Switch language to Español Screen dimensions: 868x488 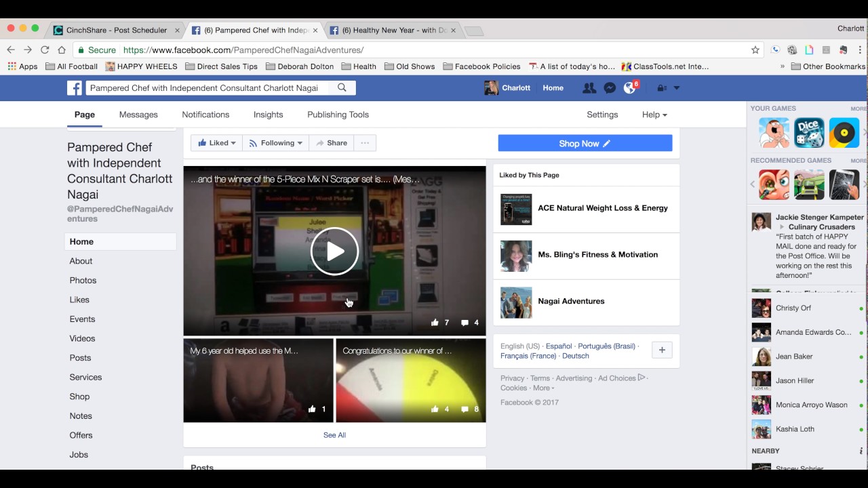pos(559,346)
